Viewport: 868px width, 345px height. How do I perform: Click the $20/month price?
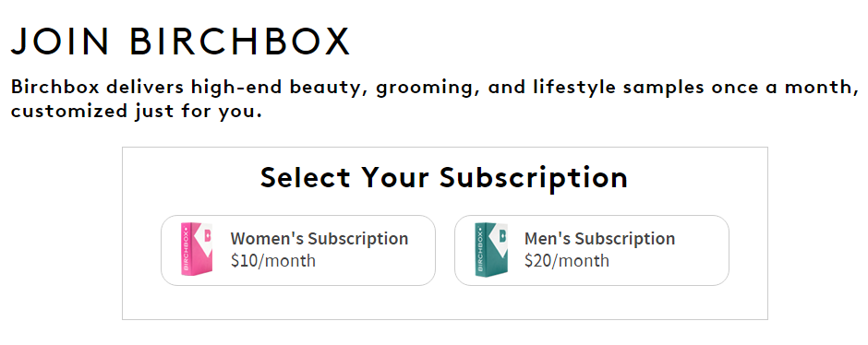point(567,260)
